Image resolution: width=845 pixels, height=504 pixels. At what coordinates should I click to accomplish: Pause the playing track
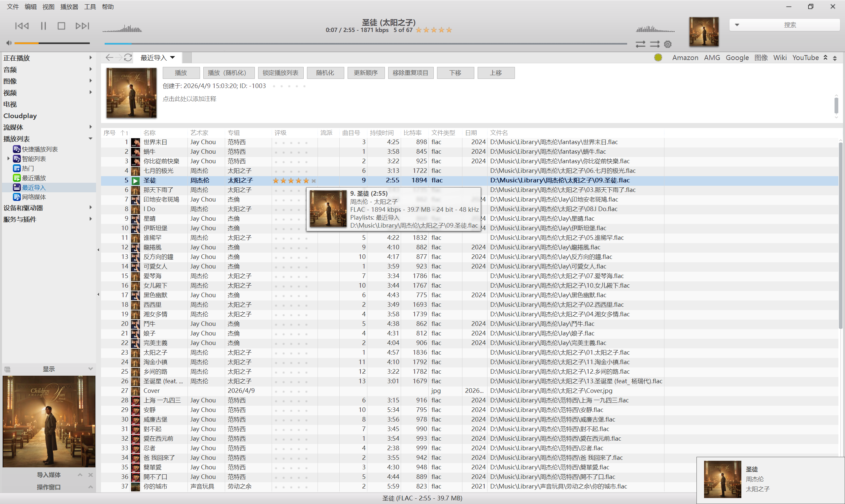coord(43,26)
